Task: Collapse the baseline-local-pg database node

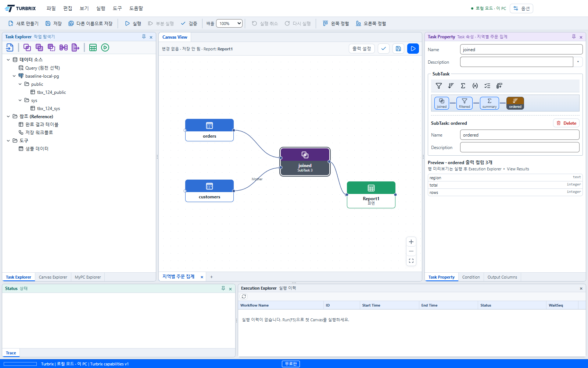Action: click(x=14, y=76)
